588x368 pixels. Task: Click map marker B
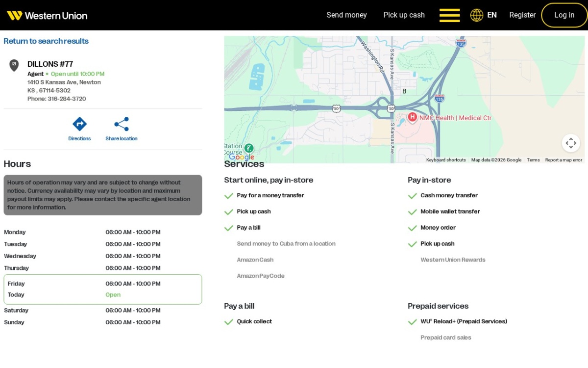(x=404, y=91)
